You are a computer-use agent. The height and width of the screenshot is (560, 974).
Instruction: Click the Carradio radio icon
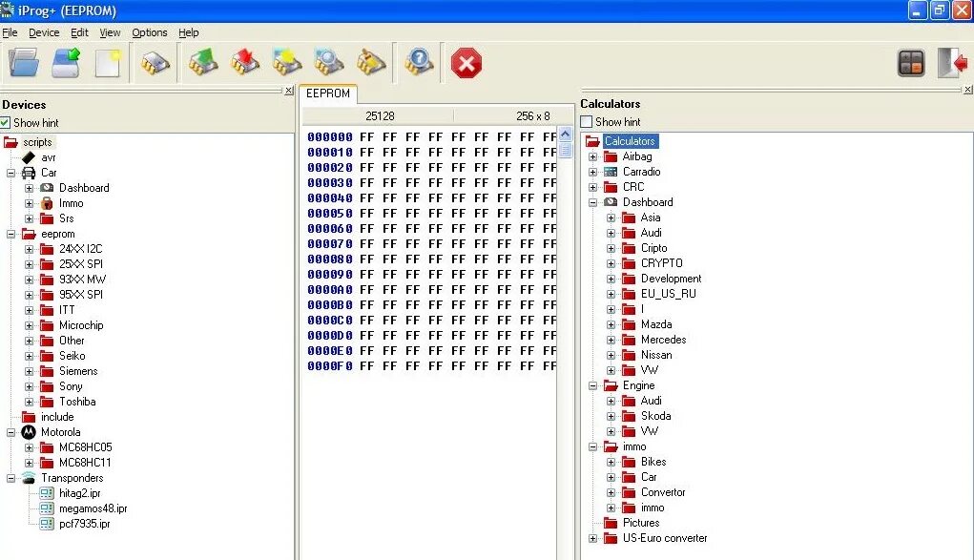tap(611, 172)
